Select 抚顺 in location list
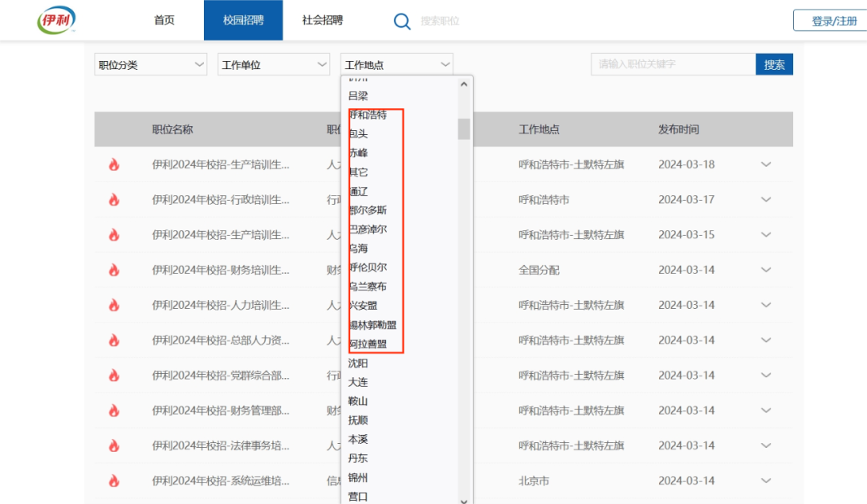The height and width of the screenshot is (504, 867). point(358,421)
